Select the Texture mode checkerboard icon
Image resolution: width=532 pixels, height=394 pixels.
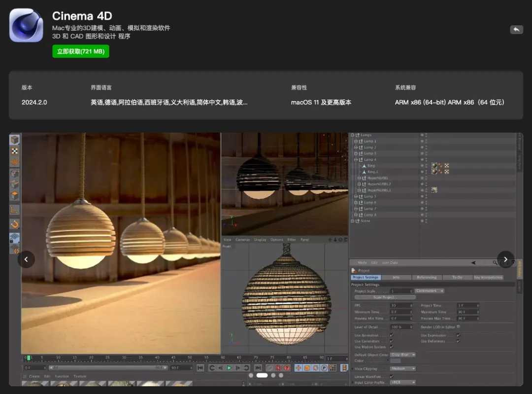tap(15, 151)
